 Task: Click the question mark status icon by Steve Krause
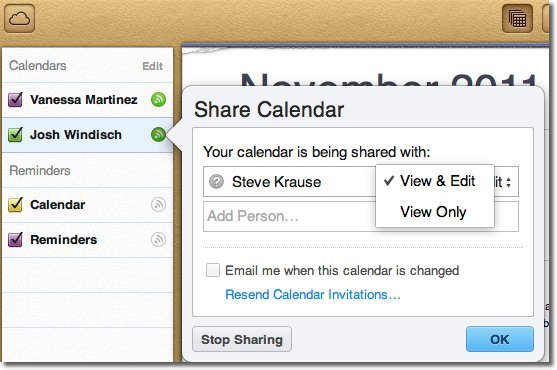[x=216, y=182]
